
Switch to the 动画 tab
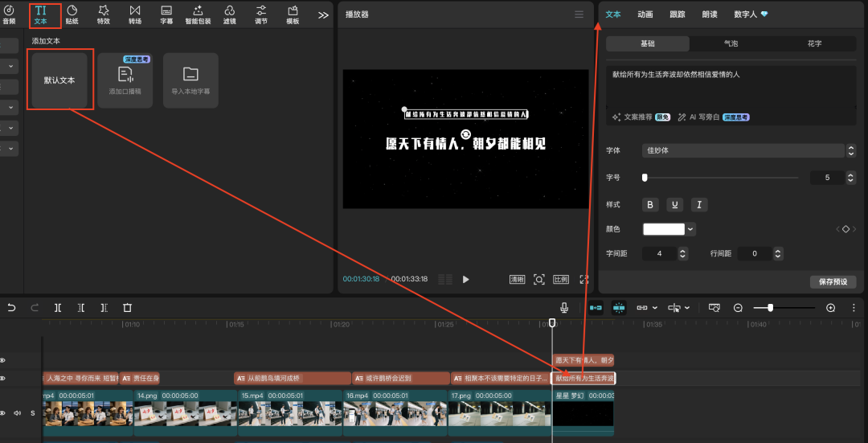(645, 14)
